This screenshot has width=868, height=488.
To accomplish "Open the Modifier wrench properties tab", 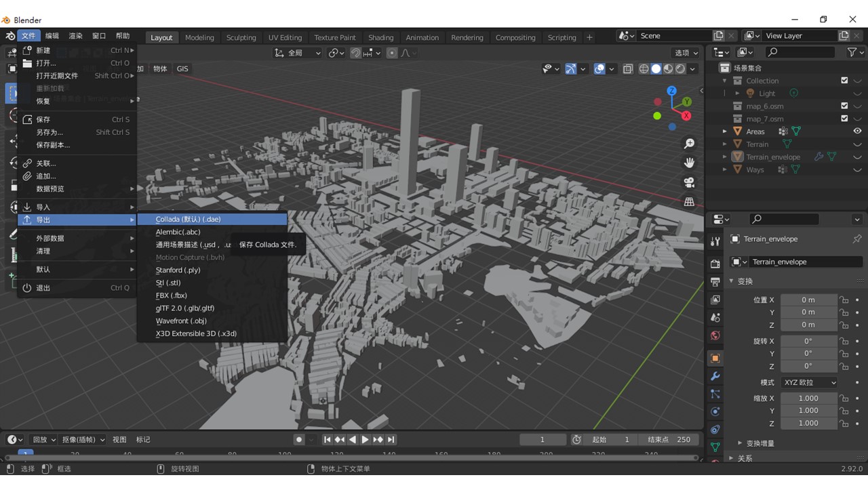I will click(x=715, y=376).
